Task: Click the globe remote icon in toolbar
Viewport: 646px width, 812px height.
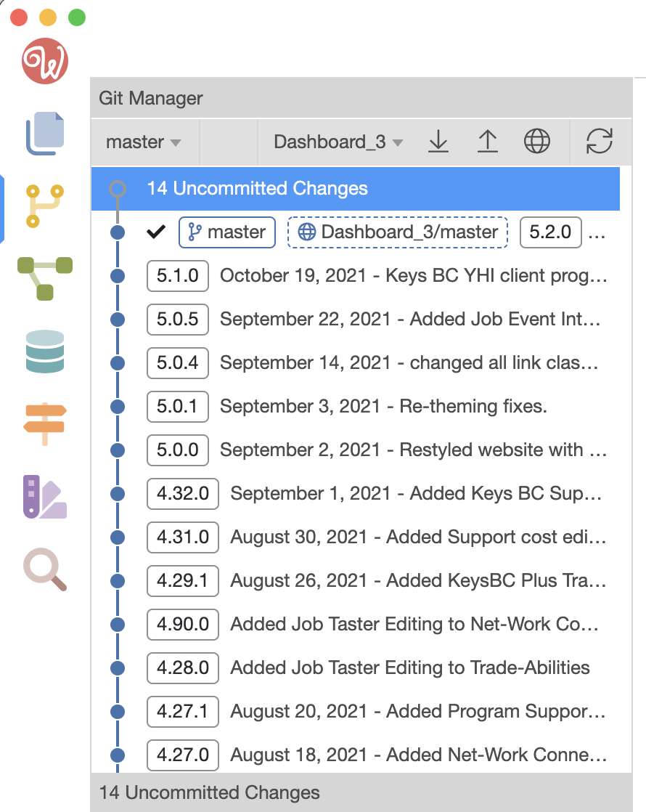Action: pyautogui.click(x=537, y=142)
